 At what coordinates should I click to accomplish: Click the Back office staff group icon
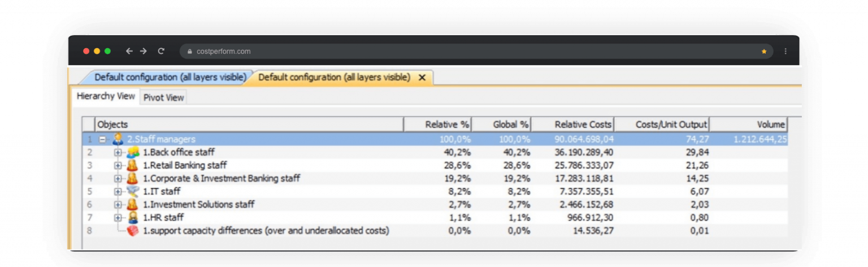click(133, 152)
